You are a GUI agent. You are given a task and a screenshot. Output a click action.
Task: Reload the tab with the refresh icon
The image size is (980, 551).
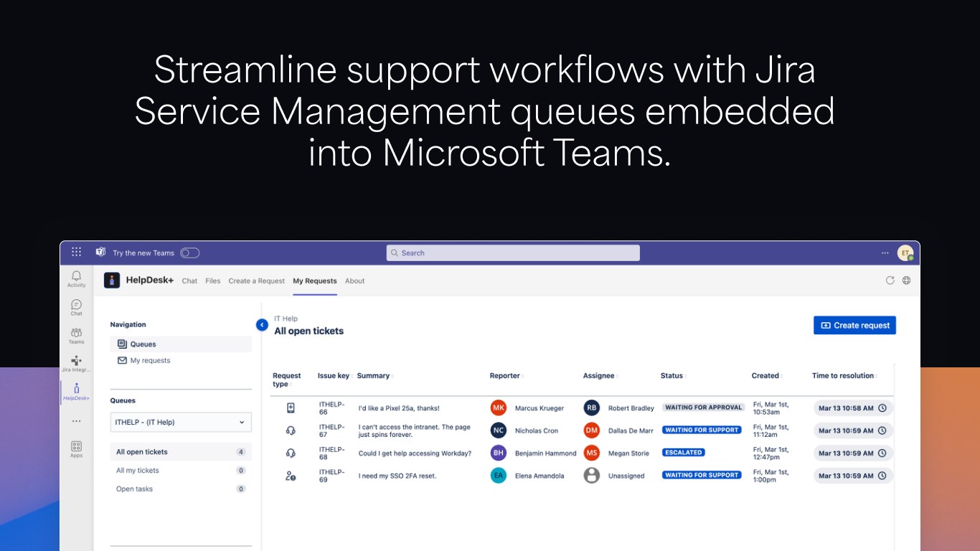(x=890, y=281)
